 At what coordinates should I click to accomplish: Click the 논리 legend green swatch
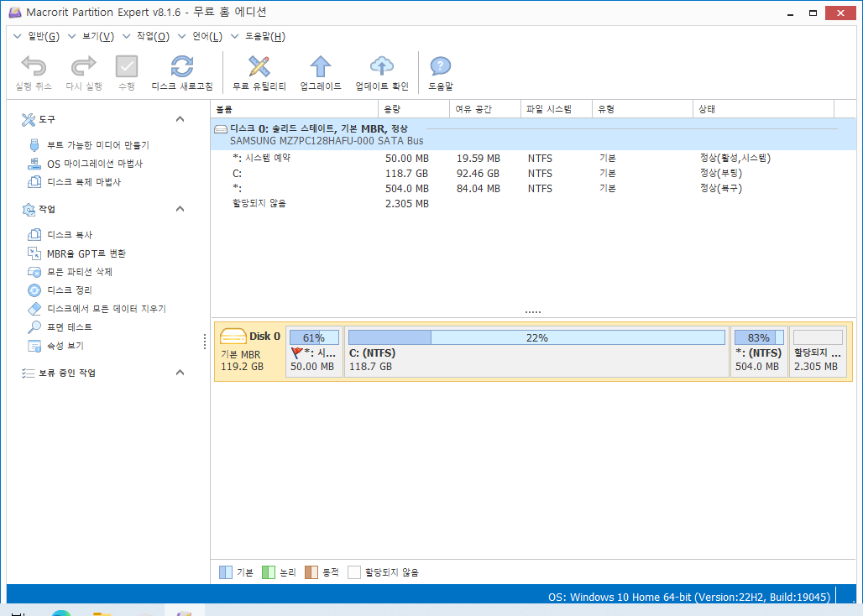point(269,572)
